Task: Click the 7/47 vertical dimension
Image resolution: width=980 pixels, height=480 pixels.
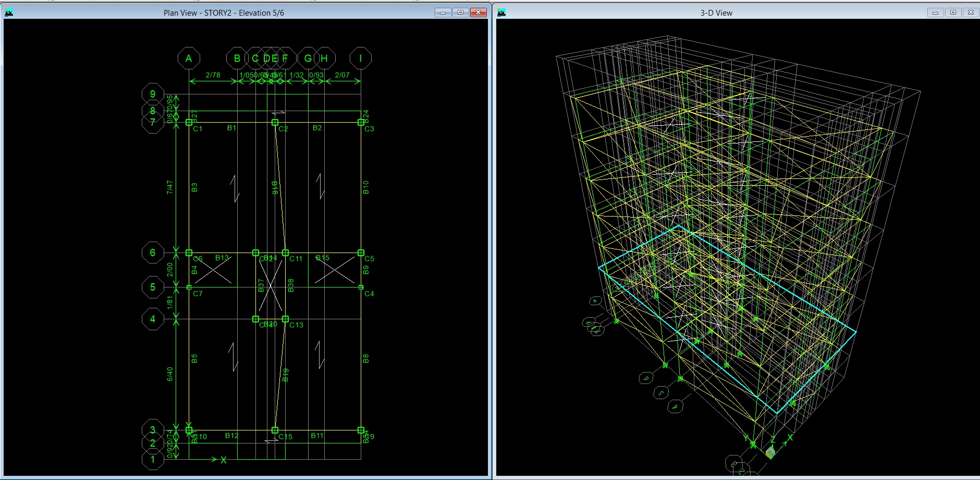Action: 169,187
